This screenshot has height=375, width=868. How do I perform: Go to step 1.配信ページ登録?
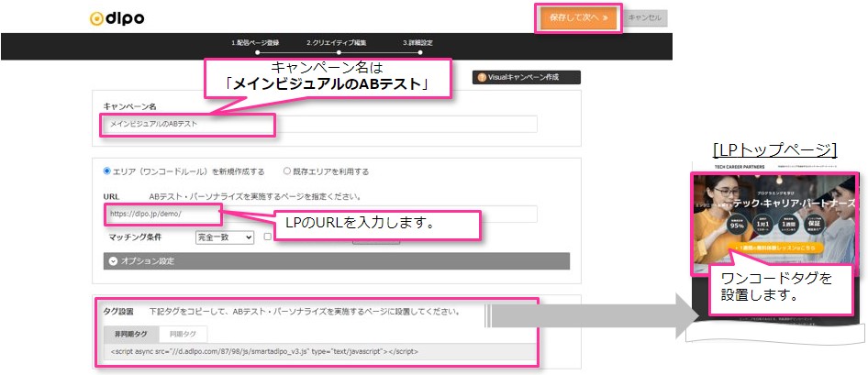click(255, 43)
